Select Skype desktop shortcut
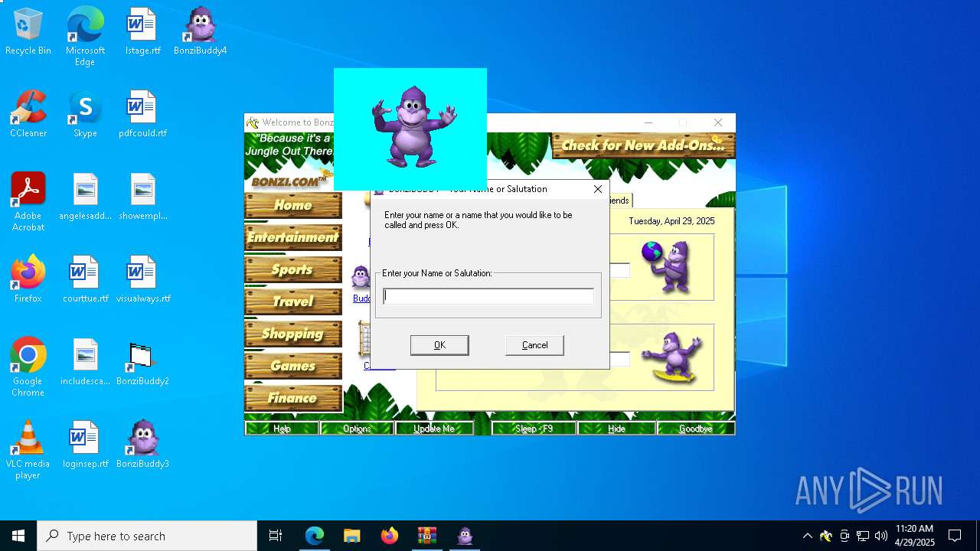This screenshot has height=551, width=980. click(85, 115)
